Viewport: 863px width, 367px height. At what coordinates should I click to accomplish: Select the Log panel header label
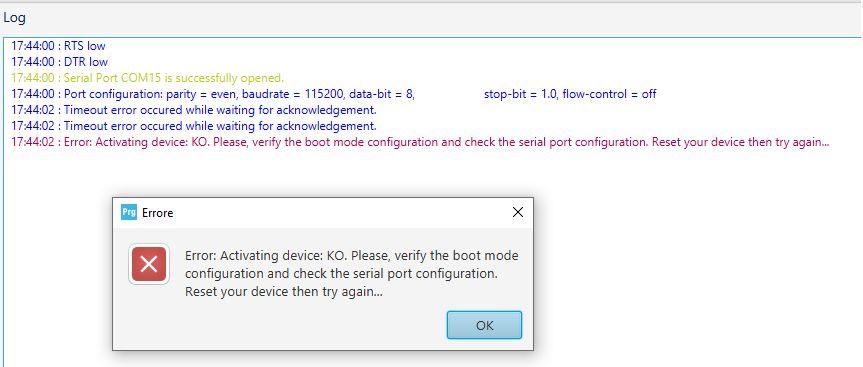(14, 18)
